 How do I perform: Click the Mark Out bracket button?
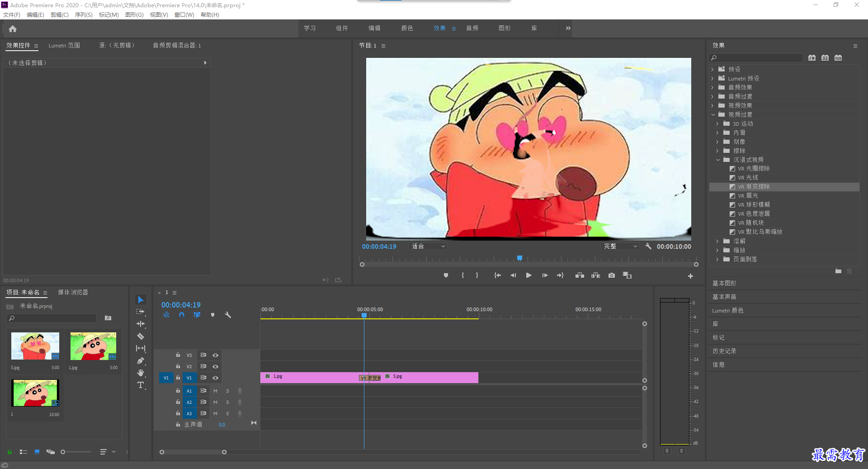(x=477, y=275)
